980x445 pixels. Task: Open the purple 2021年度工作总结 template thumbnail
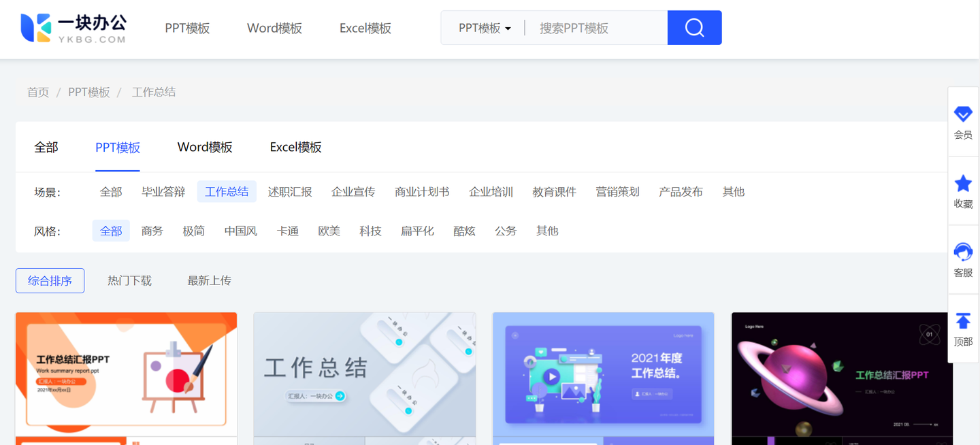pos(604,378)
